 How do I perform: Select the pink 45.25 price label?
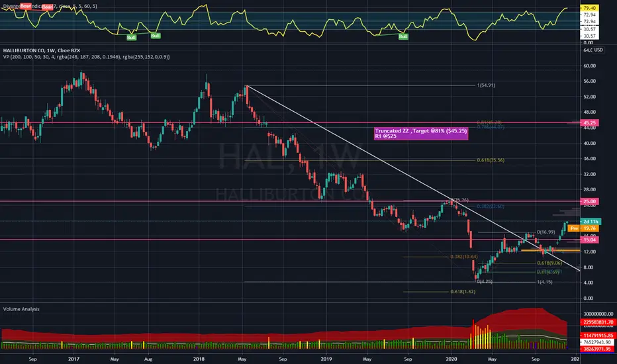[x=589, y=123]
